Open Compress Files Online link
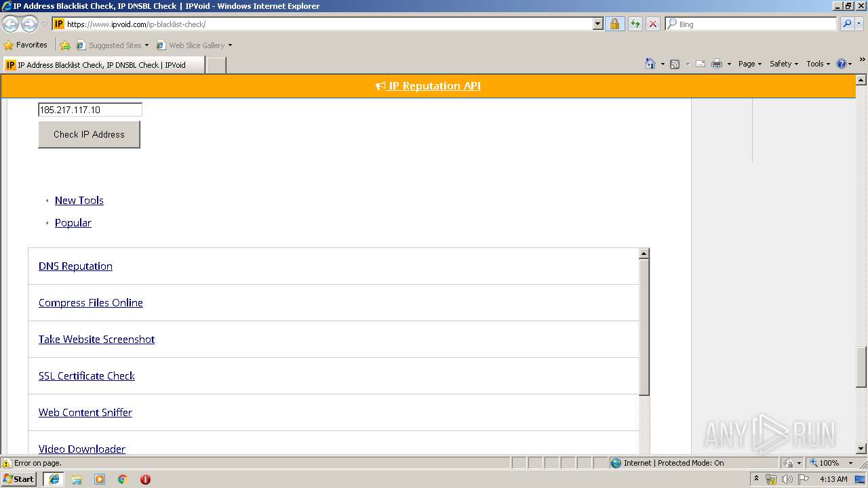This screenshot has width=868, height=488. [91, 303]
